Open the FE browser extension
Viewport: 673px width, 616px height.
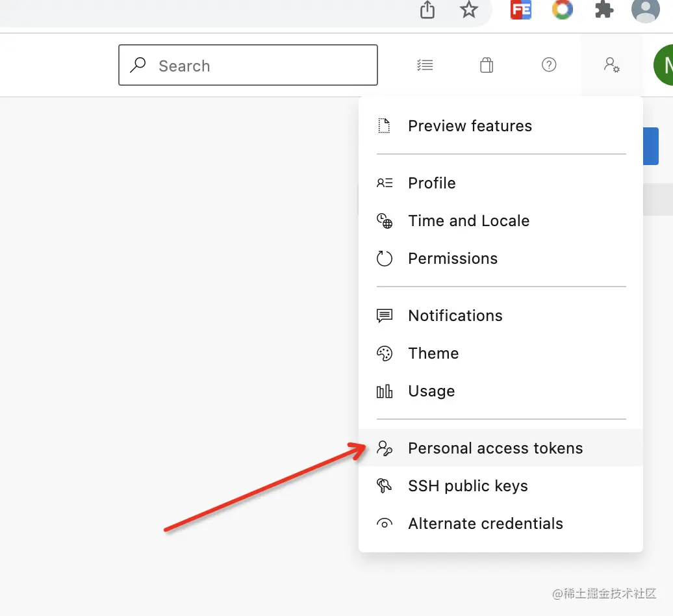tap(520, 10)
